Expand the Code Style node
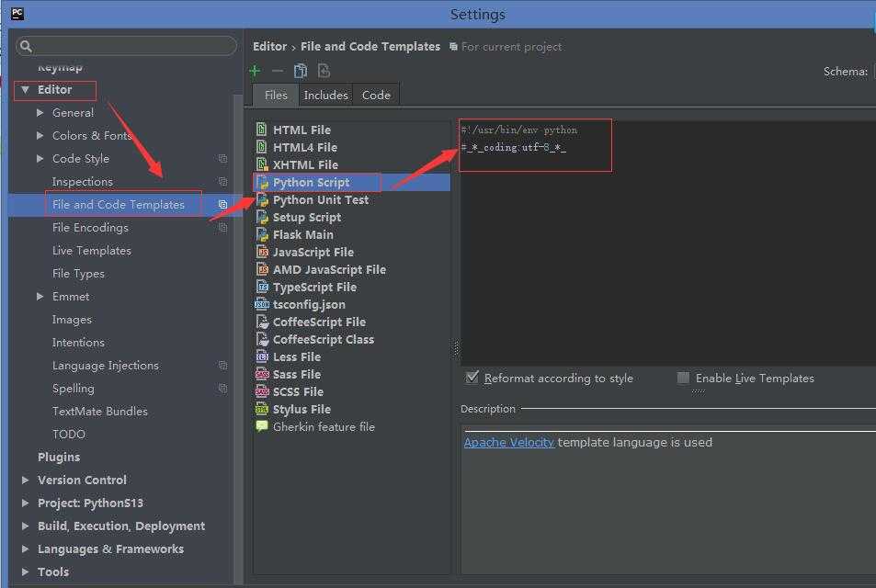 (x=40, y=159)
